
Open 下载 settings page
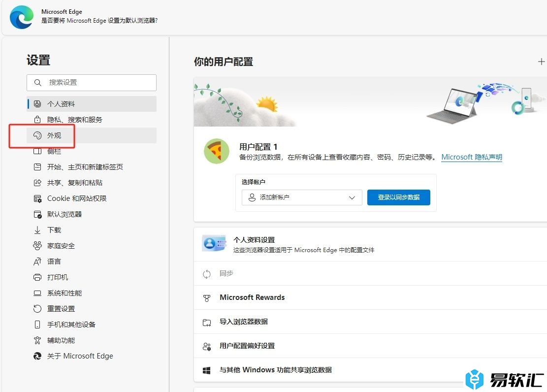(92, 230)
